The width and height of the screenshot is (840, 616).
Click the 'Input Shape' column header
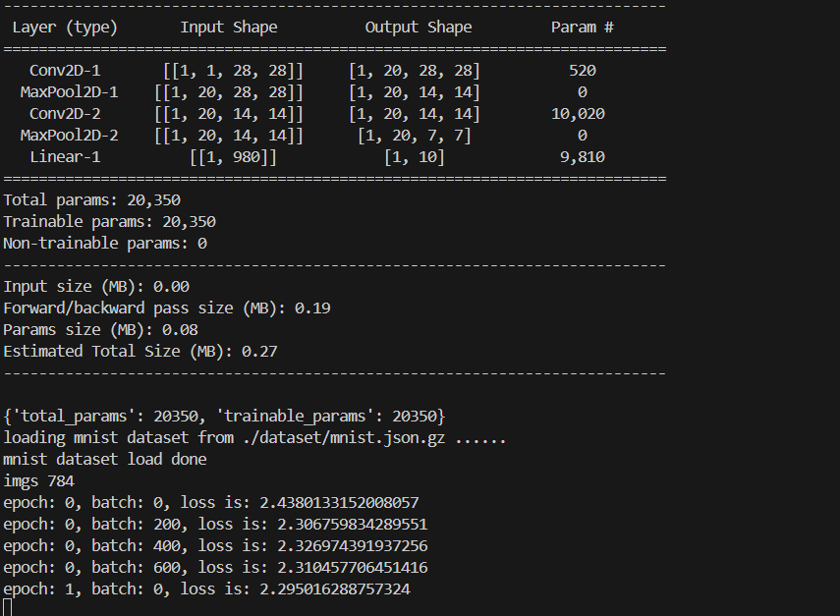229,28
